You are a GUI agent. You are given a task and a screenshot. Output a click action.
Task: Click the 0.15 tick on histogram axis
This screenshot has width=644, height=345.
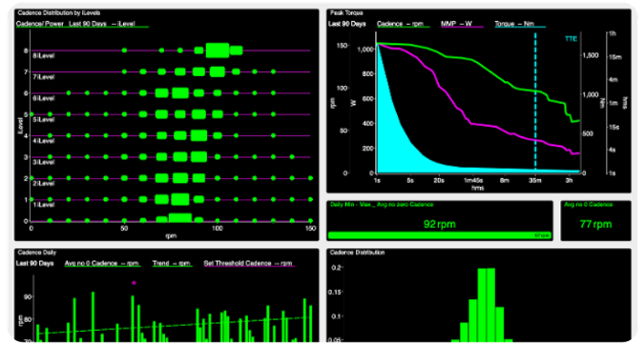coord(334,292)
